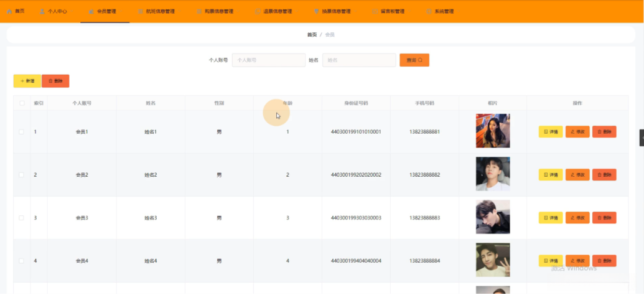Open the 个人中心 menu
Viewport: 644px width, 295px height.
tap(54, 11)
